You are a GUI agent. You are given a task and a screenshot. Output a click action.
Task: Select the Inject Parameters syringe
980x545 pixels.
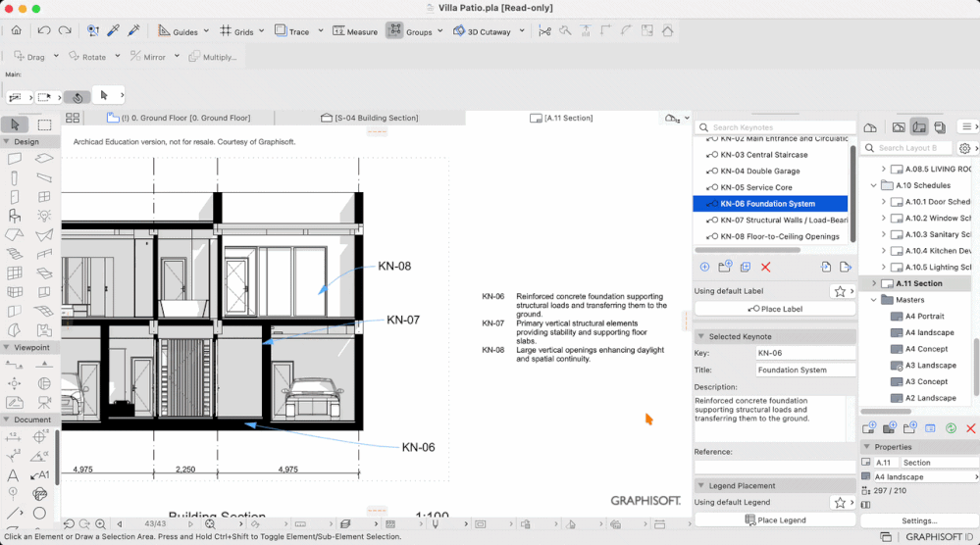click(133, 30)
